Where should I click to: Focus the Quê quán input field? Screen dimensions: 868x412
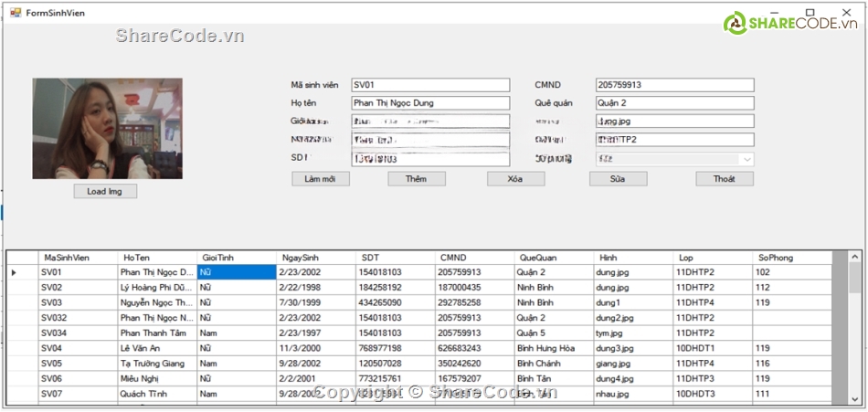pos(675,103)
